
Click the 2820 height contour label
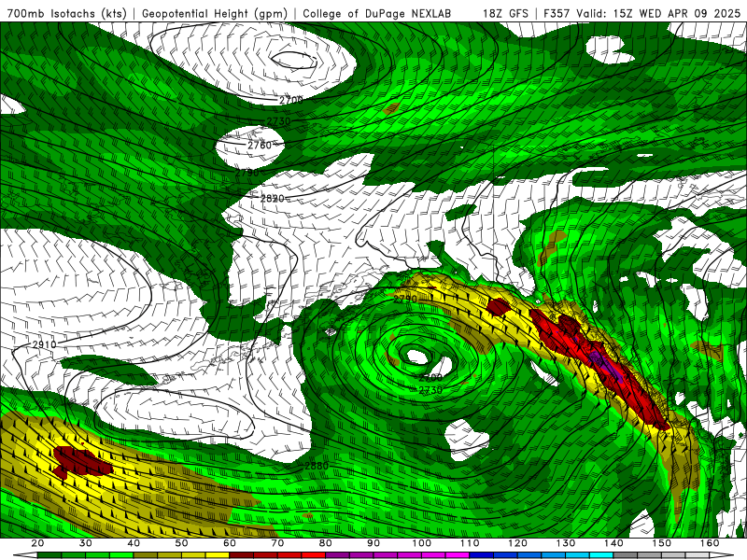272,198
